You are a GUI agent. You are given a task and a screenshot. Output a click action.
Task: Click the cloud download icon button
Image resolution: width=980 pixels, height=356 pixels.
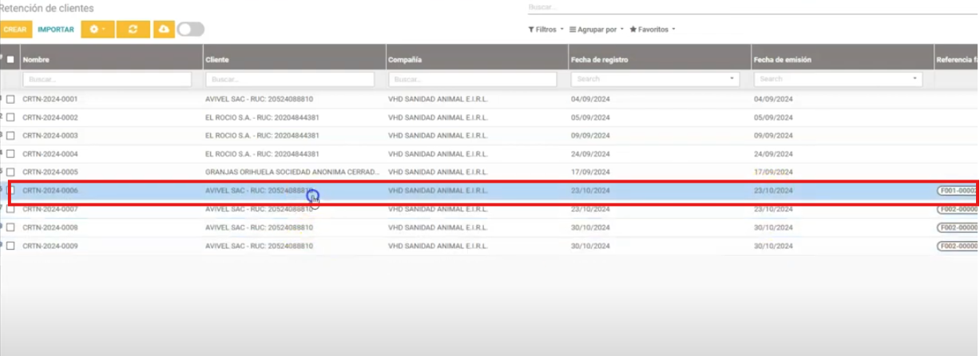(x=164, y=30)
